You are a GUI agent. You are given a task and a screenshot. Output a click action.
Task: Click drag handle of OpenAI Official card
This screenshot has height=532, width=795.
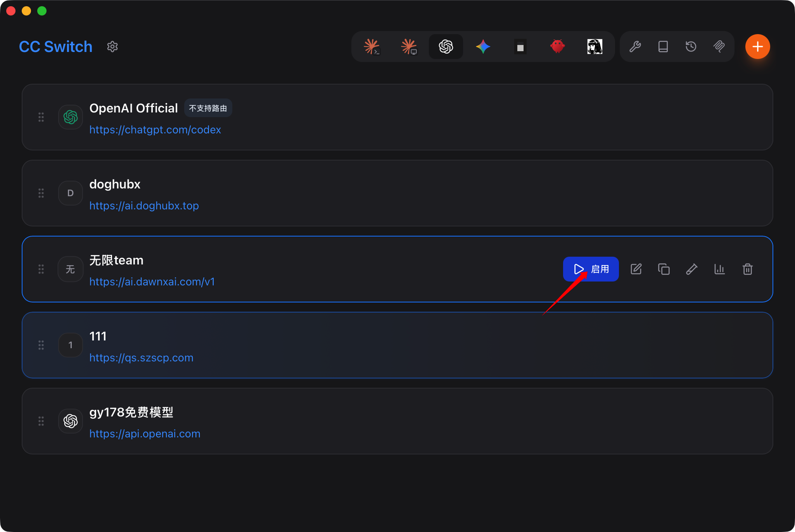click(x=41, y=117)
